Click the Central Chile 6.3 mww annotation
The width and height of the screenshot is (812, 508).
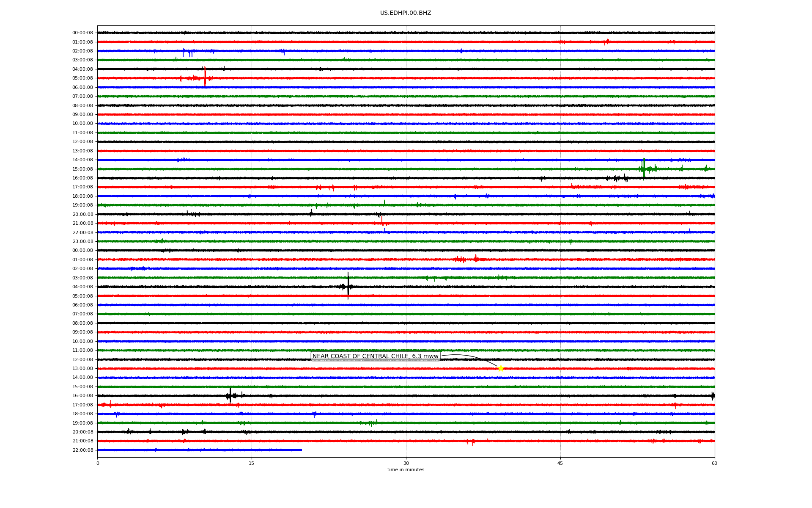pyautogui.click(x=376, y=356)
